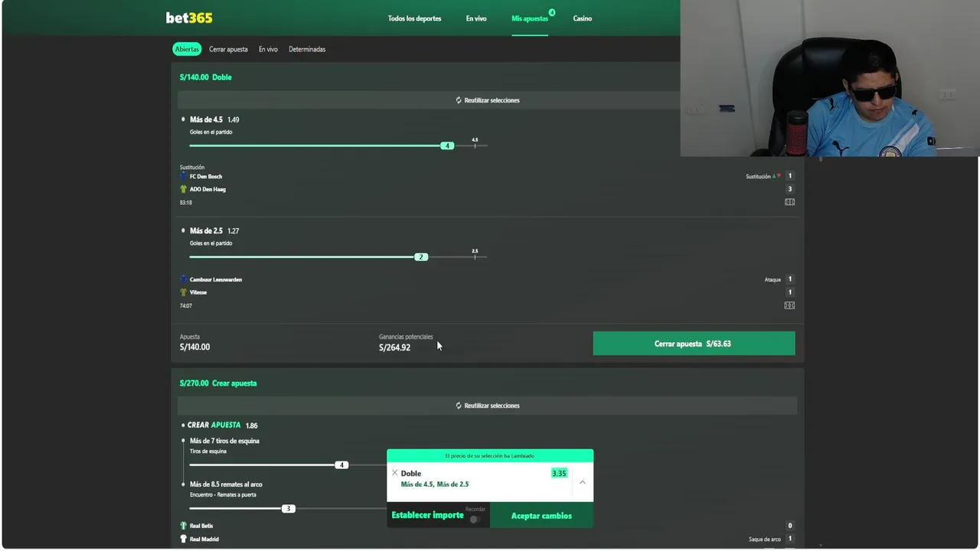Click Real Betis shirt icon
Image resolution: width=980 pixels, height=551 pixels.
184,526
